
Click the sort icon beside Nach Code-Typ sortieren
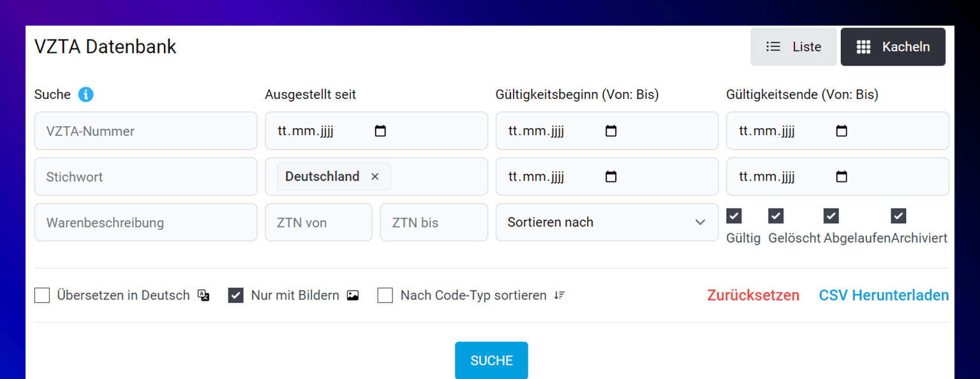[559, 295]
